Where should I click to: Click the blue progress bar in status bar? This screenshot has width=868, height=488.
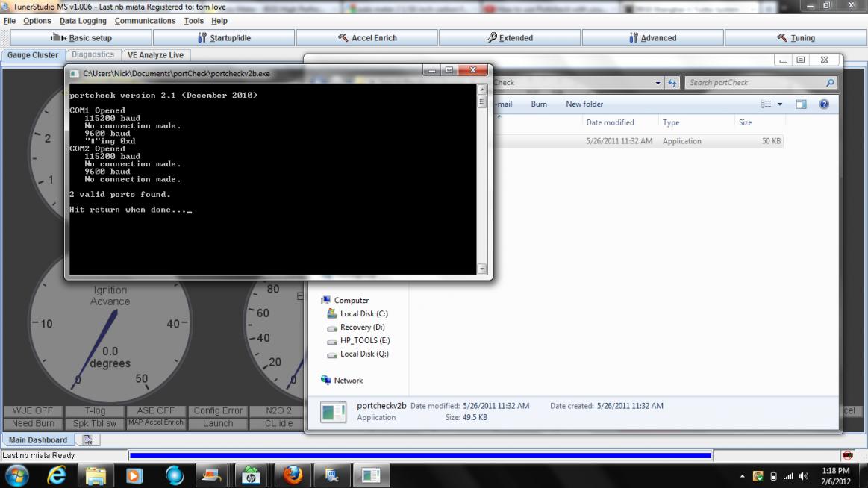(419, 455)
